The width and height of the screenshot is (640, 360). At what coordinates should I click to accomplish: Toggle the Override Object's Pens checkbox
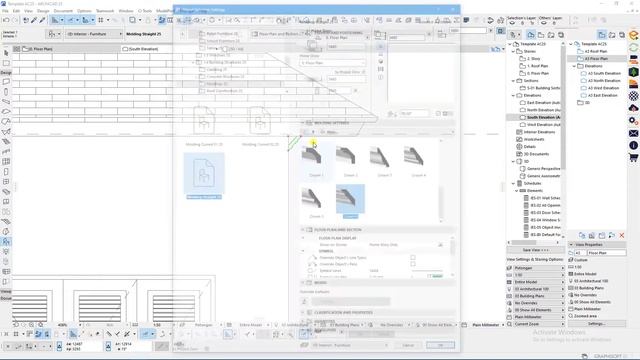click(413, 264)
